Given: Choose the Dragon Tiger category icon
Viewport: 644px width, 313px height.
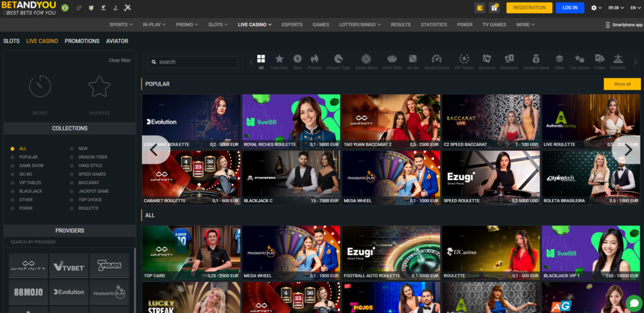Looking at the screenshot, I should 338,59.
